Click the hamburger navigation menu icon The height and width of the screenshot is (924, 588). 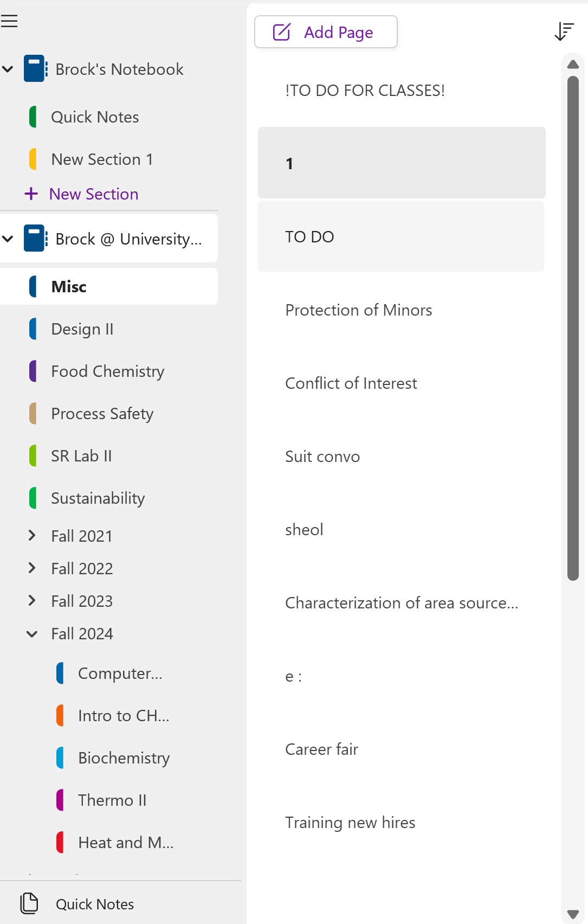[x=9, y=21]
